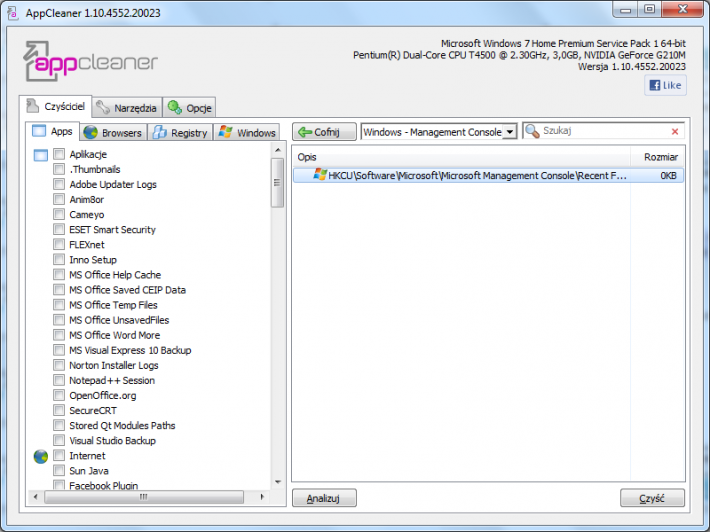710x532 pixels.
Task: Minimize the AppCleaner window
Action: pyautogui.click(x=625, y=10)
